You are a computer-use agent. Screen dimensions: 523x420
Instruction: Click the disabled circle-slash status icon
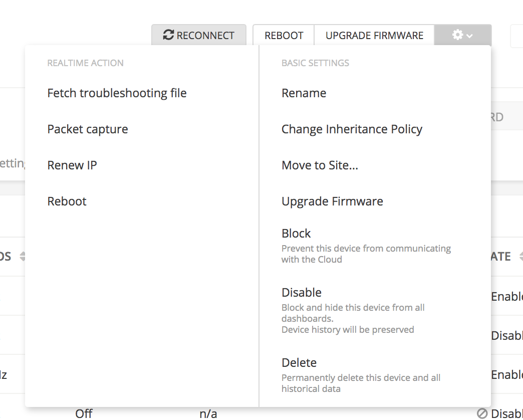coord(482,413)
